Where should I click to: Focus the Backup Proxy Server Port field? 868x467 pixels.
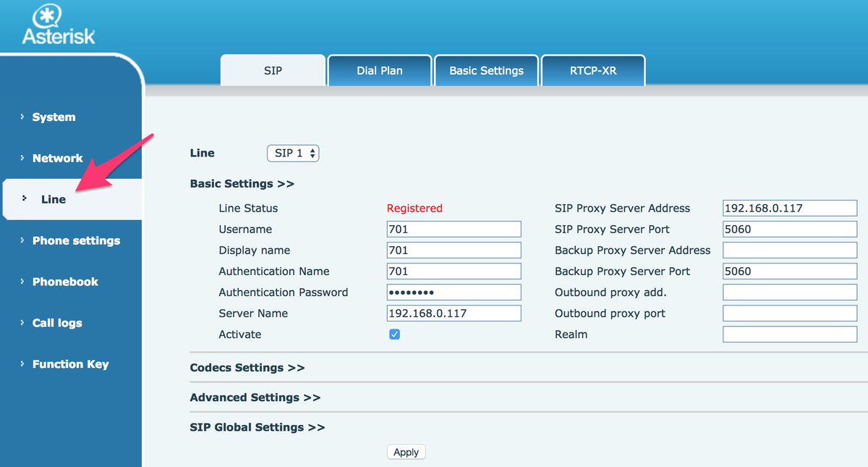[790, 272]
